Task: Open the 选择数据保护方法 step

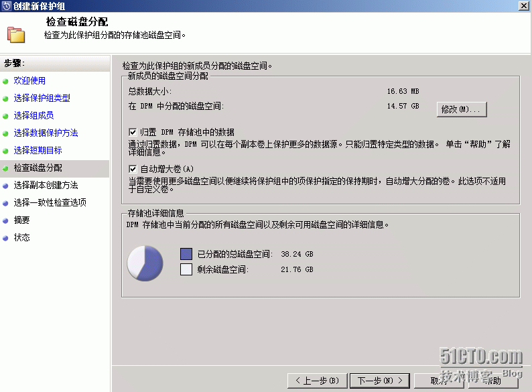Action: [x=46, y=133]
